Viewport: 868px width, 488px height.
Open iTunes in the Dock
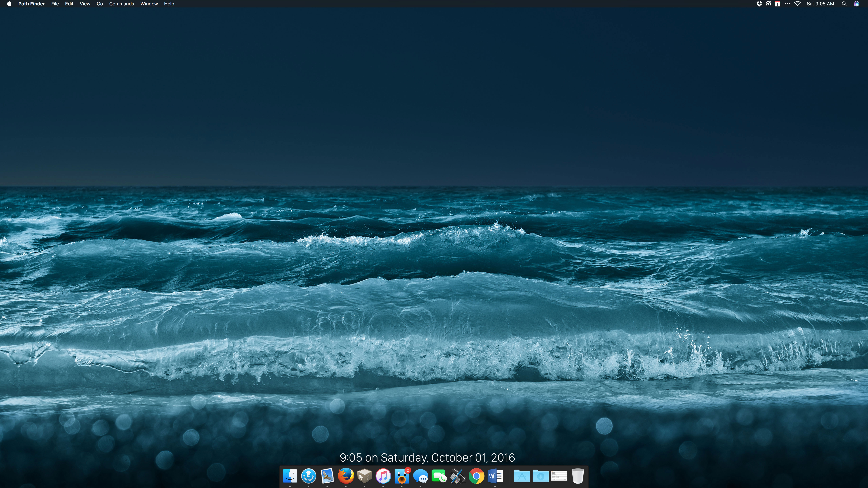pos(383,476)
